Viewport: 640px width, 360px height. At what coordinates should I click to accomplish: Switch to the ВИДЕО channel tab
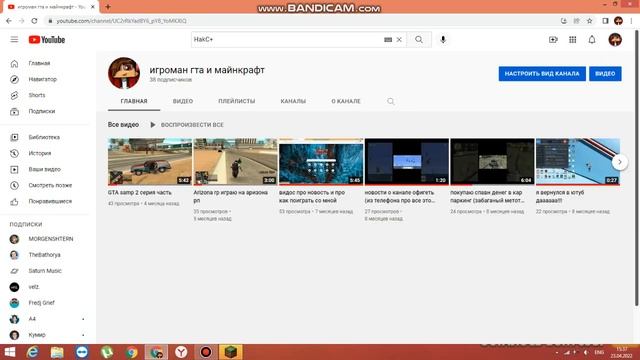coord(183,101)
